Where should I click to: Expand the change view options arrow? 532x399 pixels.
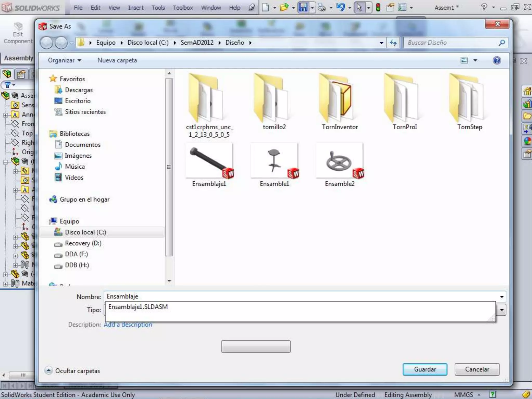point(475,60)
